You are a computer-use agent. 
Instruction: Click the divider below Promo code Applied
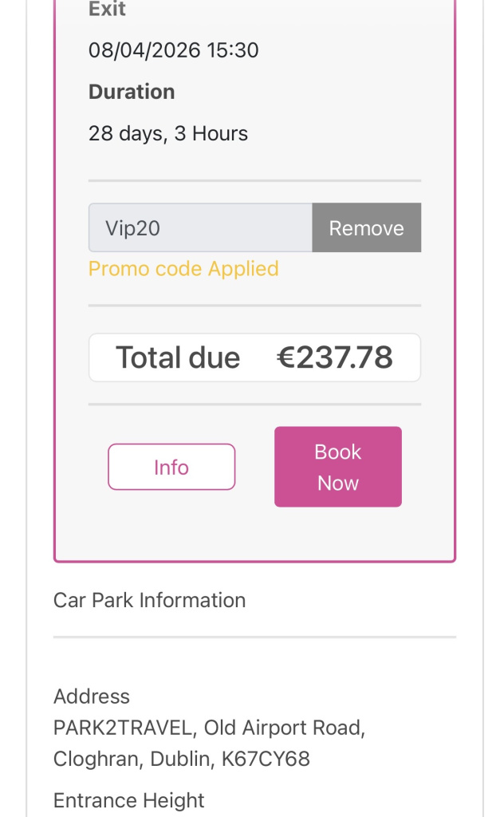pyautogui.click(x=254, y=306)
